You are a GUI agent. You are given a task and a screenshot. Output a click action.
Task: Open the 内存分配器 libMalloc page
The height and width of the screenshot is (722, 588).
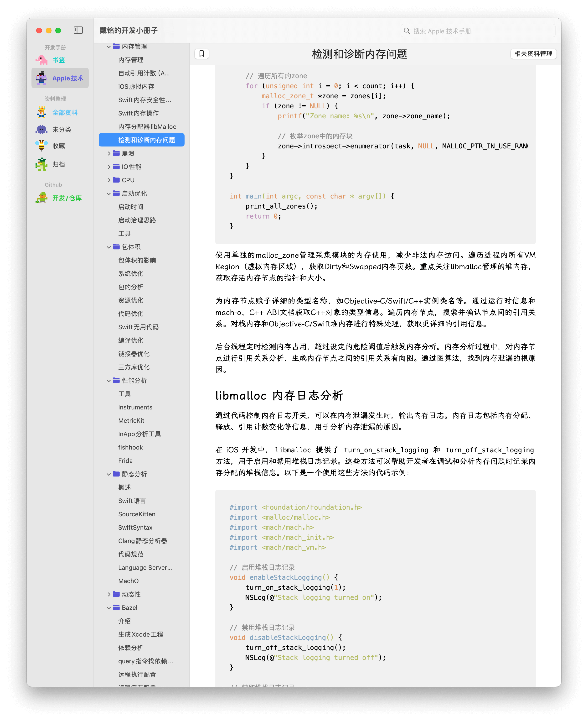[147, 127]
